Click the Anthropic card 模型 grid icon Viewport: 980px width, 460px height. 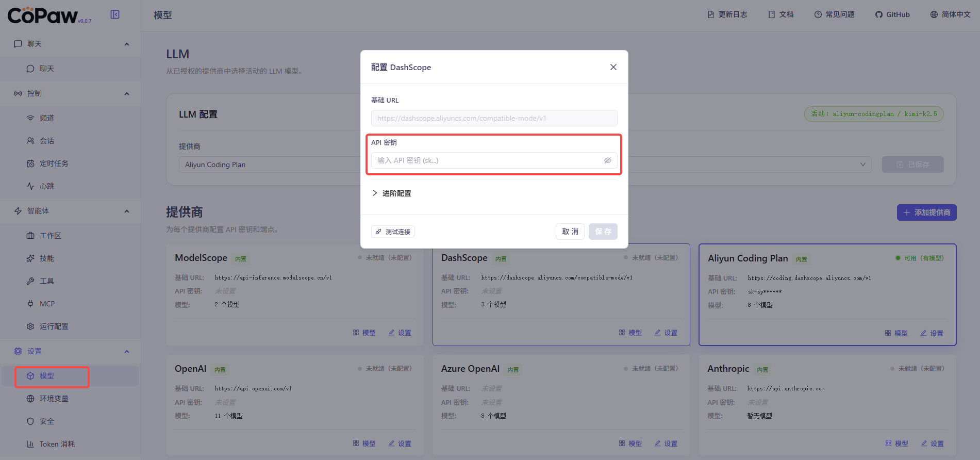click(888, 443)
